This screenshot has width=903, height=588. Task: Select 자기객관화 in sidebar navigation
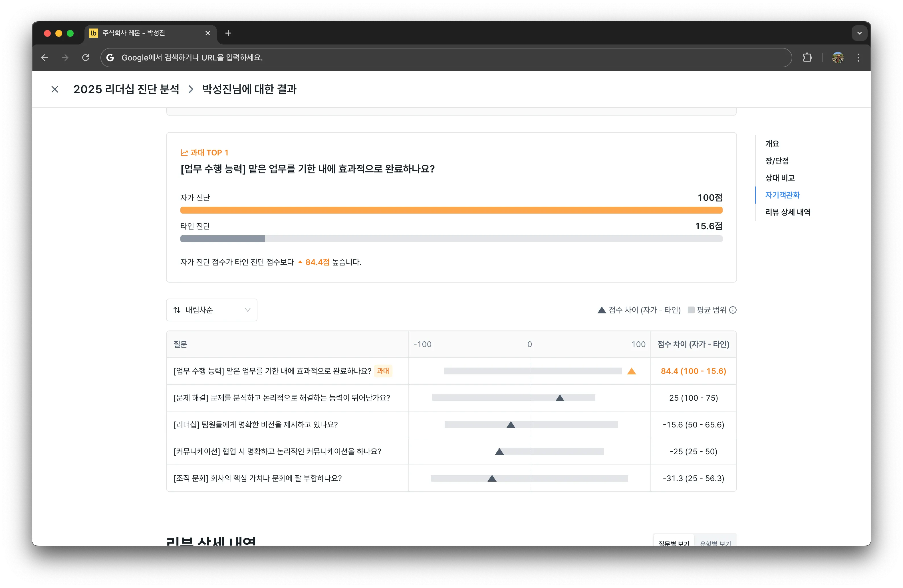click(x=782, y=195)
